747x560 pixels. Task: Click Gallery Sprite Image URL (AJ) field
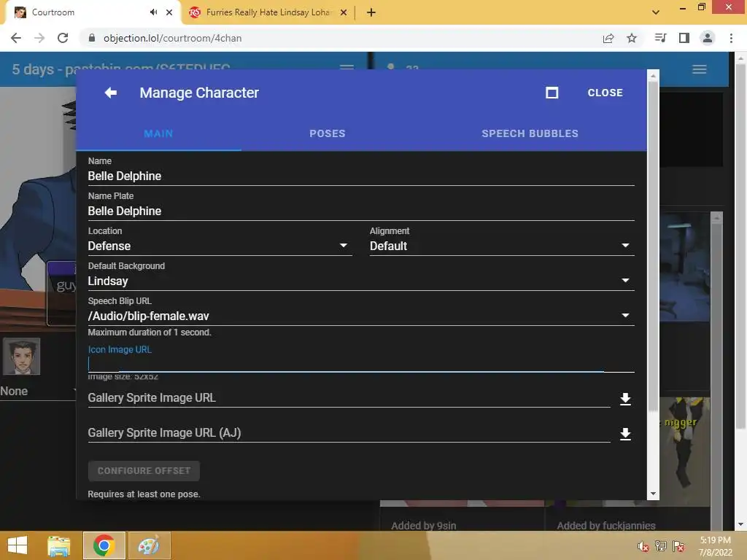point(349,433)
